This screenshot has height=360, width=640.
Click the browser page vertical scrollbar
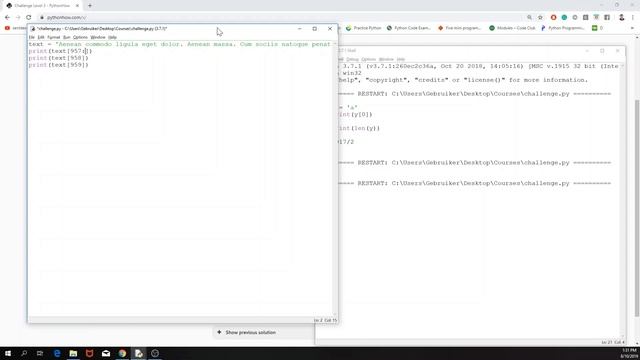pyautogui.click(x=637, y=208)
